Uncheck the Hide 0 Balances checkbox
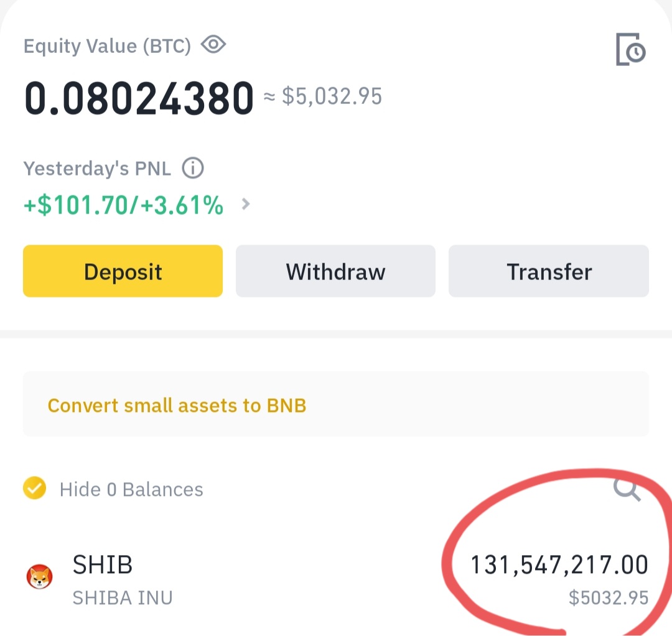Viewport: 672px width, 636px height. pos(34,488)
